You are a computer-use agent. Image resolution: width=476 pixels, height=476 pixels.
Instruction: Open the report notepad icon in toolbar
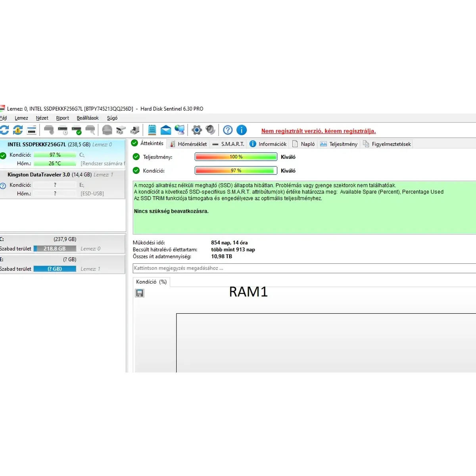click(x=152, y=130)
